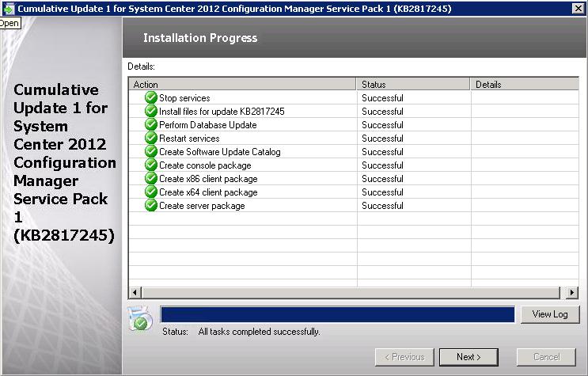Click the completed blue progress bar
588x376 pixels.
pyautogui.click(x=337, y=314)
